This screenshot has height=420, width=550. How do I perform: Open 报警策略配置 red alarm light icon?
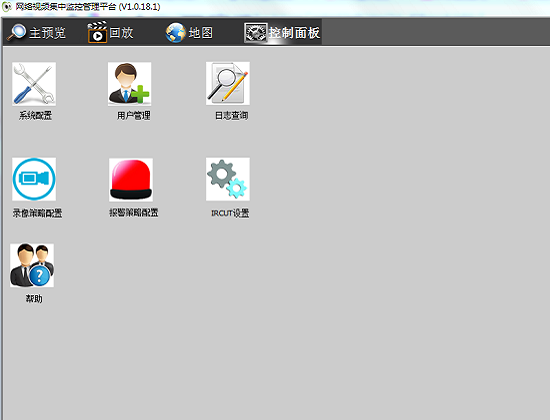[x=131, y=180]
